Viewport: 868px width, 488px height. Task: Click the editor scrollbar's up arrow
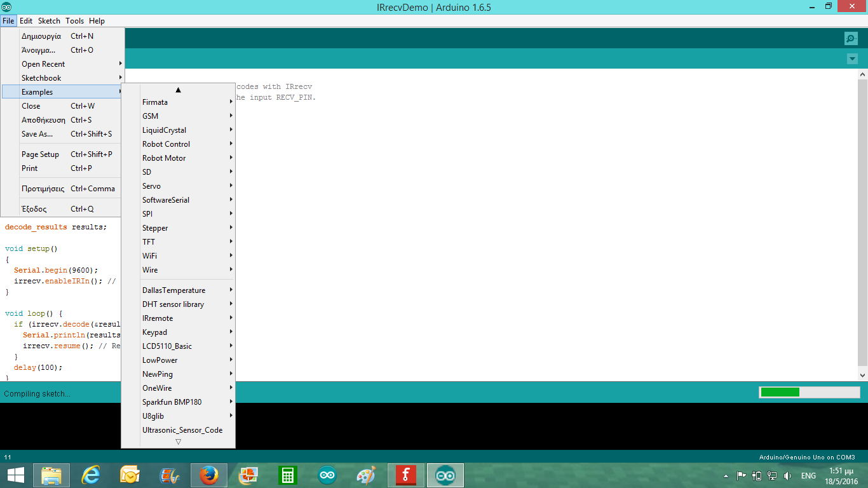[862, 75]
